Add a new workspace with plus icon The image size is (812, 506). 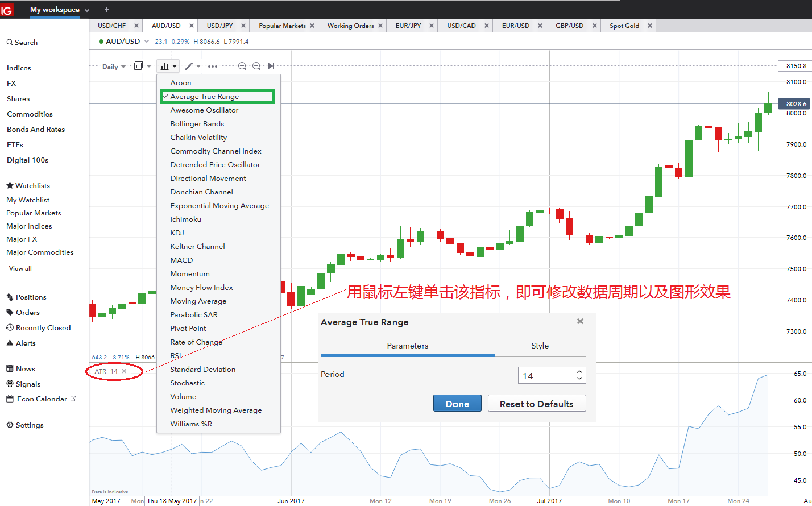(x=106, y=10)
